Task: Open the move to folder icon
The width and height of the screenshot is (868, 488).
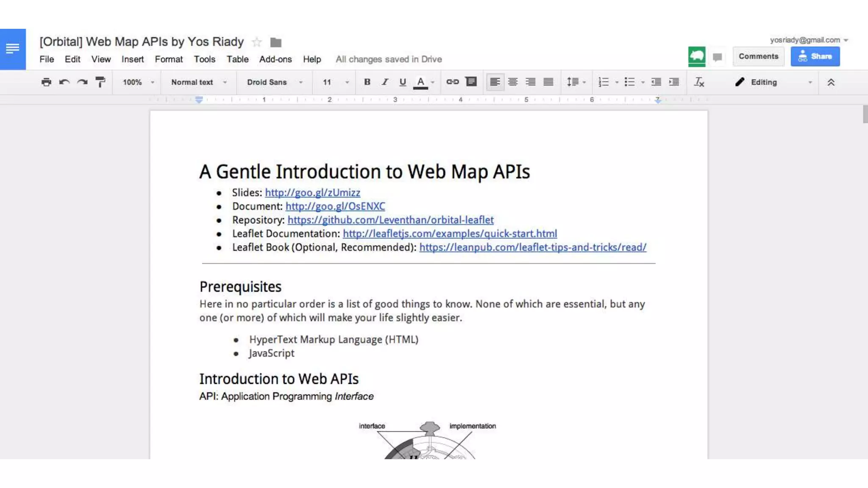Action: coord(276,42)
